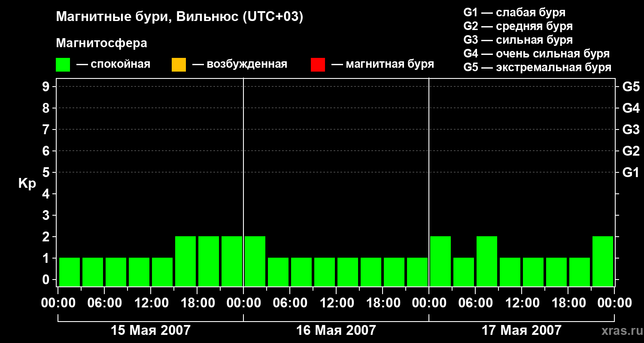This screenshot has height=343, width=644.
Task: Select the 'G4 — очень сильная буря' description
Action: tap(536, 54)
